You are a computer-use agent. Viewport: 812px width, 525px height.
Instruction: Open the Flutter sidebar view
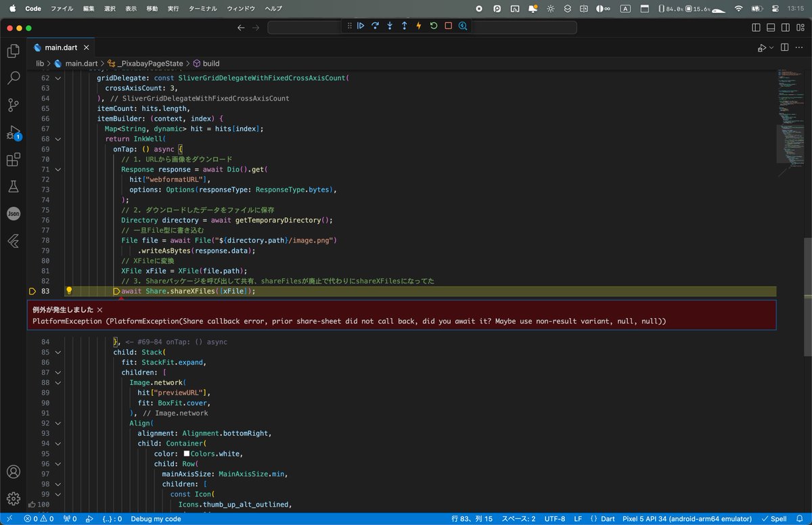pos(13,240)
